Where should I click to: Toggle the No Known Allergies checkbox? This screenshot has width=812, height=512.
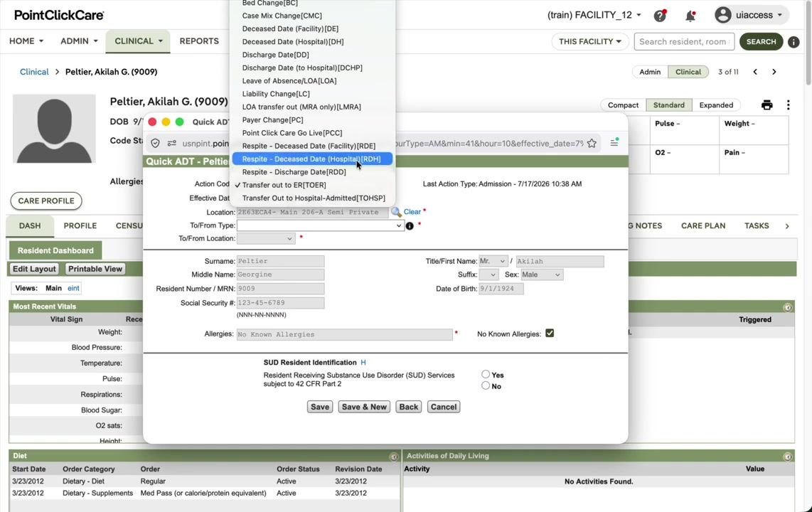click(x=550, y=334)
